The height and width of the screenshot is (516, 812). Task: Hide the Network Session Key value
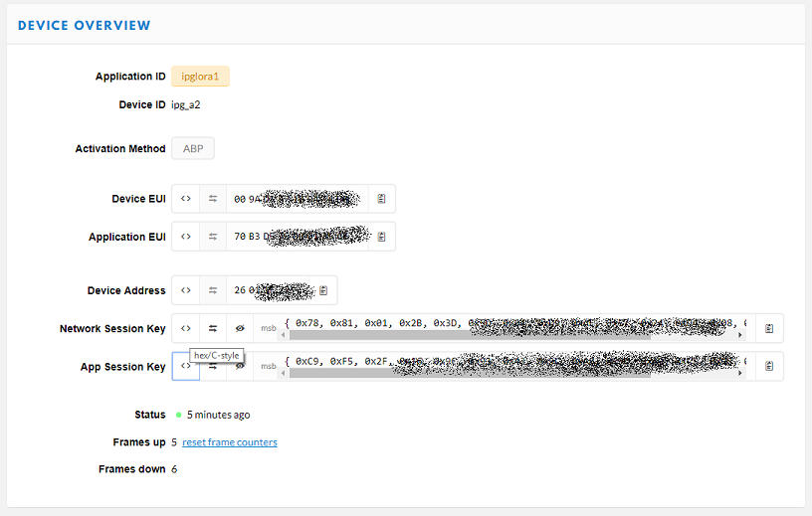tap(240, 328)
